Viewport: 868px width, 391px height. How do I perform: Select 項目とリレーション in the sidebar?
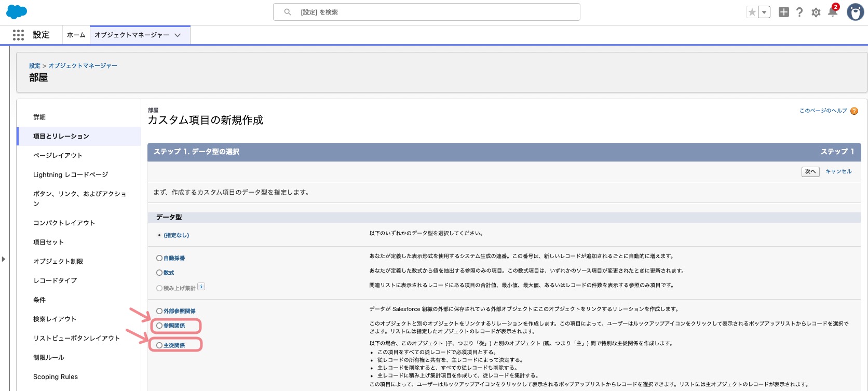(79, 136)
